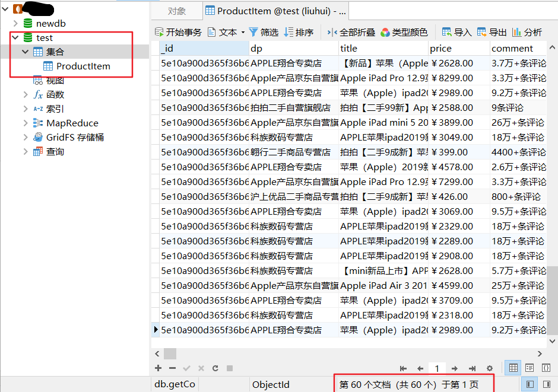558x392 pixels.
Task: Click the _id column header
Action: (x=204, y=49)
